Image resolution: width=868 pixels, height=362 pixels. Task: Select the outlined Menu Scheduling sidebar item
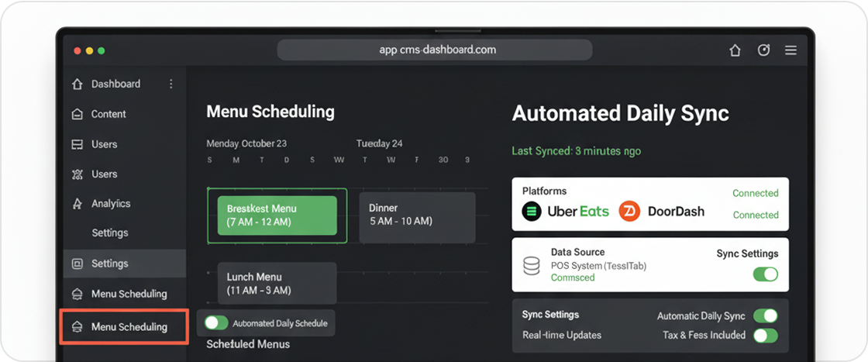[124, 326]
